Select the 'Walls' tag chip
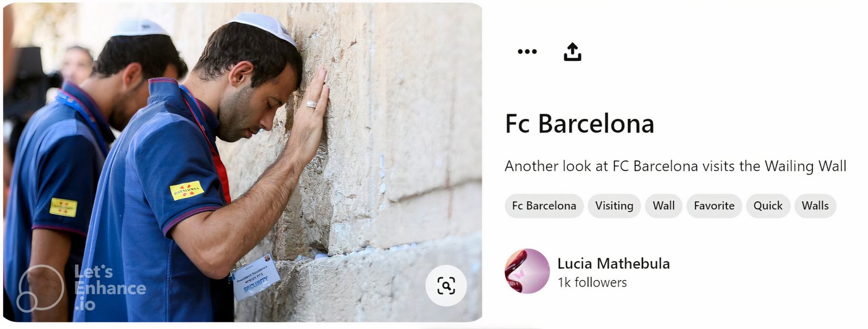 click(815, 206)
